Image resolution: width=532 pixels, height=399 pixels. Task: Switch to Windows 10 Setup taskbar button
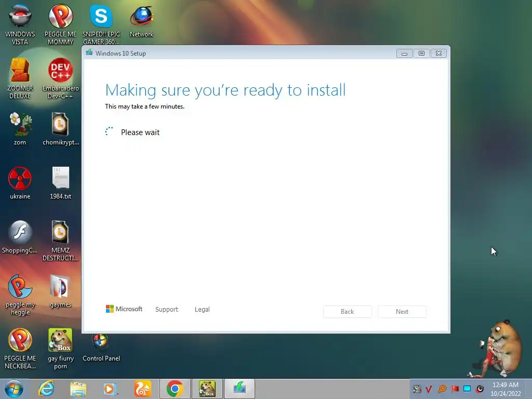(239, 389)
